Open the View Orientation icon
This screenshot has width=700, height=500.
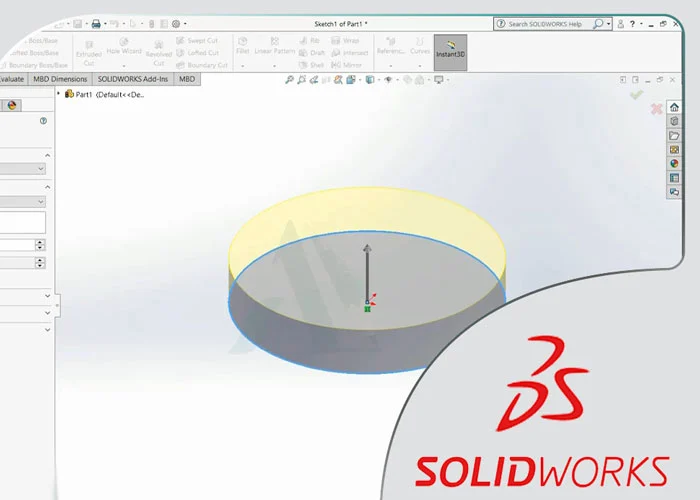click(x=350, y=79)
